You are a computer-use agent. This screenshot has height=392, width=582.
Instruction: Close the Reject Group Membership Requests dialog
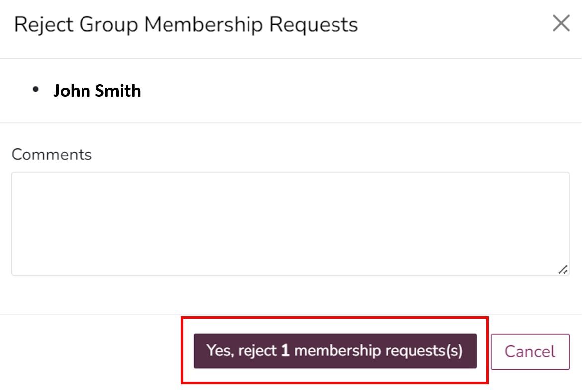(x=561, y=23)
